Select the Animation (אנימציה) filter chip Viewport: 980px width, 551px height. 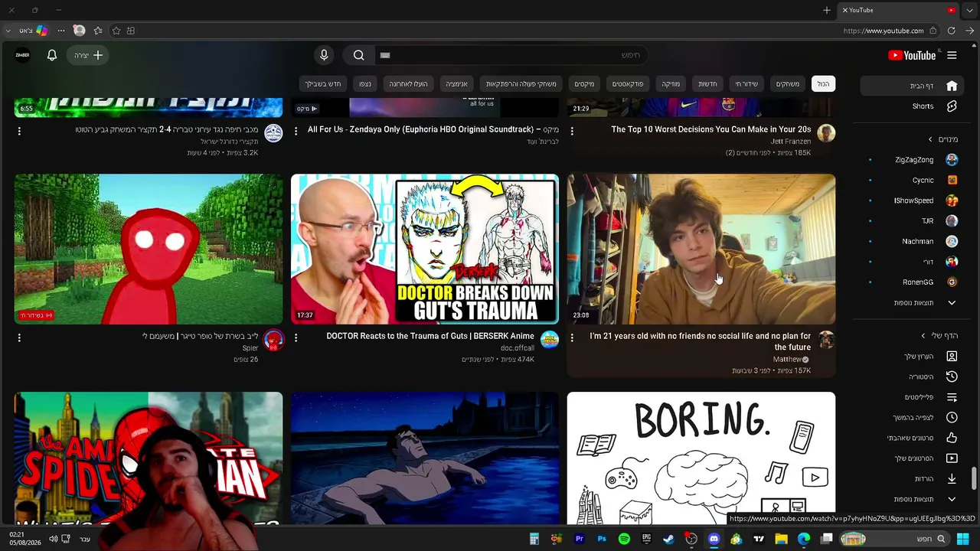tap(457, 83)
